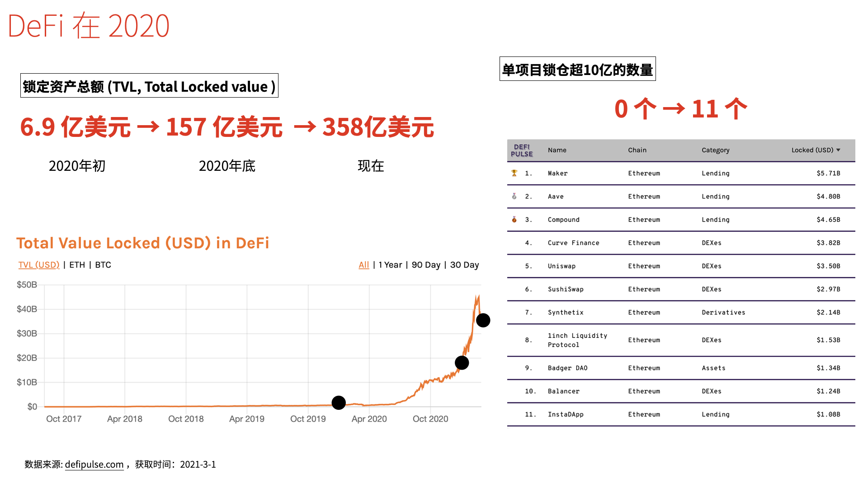Screen dimensions: 868x488
Task: Click the Uniswap row name
Action: pos(561,266)
